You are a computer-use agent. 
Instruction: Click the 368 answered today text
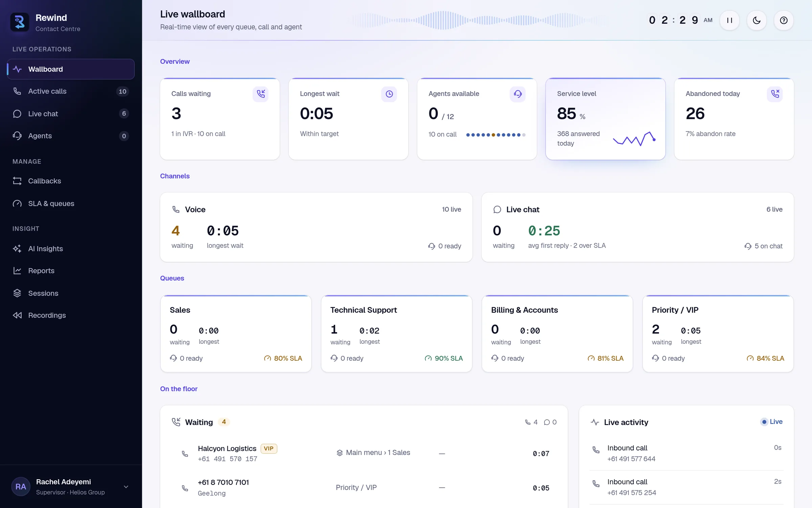click(578, 139)
